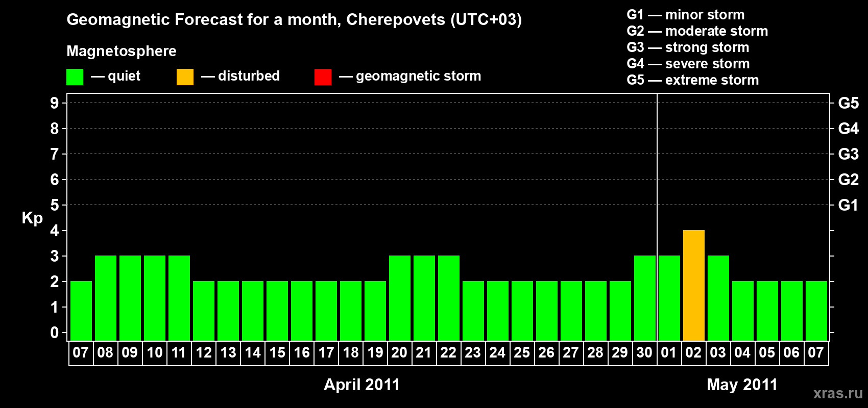Click the date label 16
The image size is (868, 408).
pyautogui.click(x=301, y=352)
